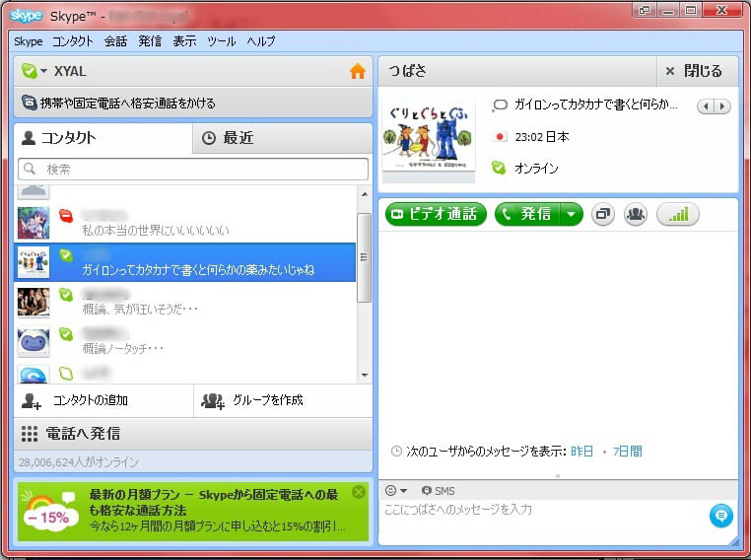This screenshot has width=751, height=560.
Task: Click the green 発信 call button
Action: tap(526, 214)
